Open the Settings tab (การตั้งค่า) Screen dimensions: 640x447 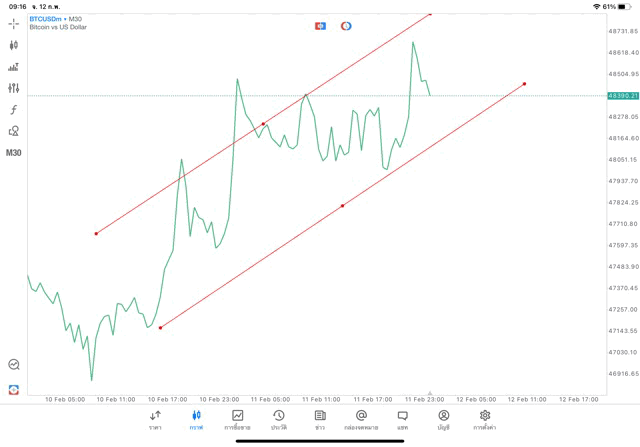(x=485, y=419)
